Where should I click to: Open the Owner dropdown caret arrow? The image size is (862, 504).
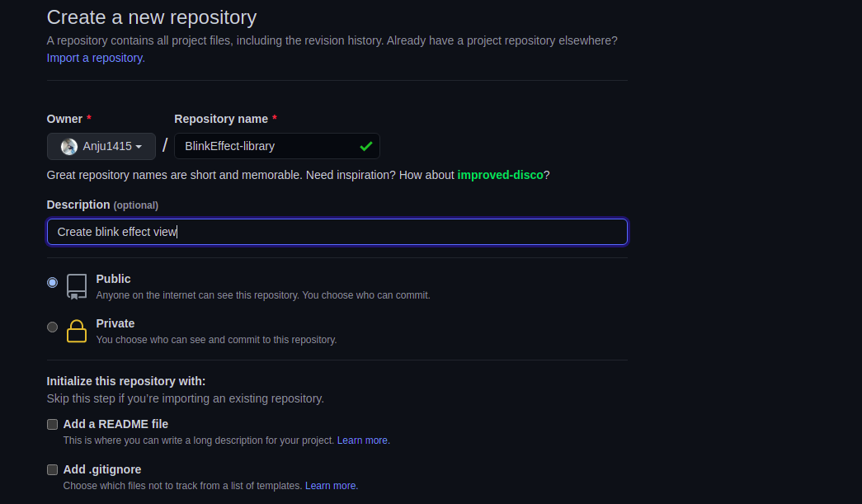(139, 147)
